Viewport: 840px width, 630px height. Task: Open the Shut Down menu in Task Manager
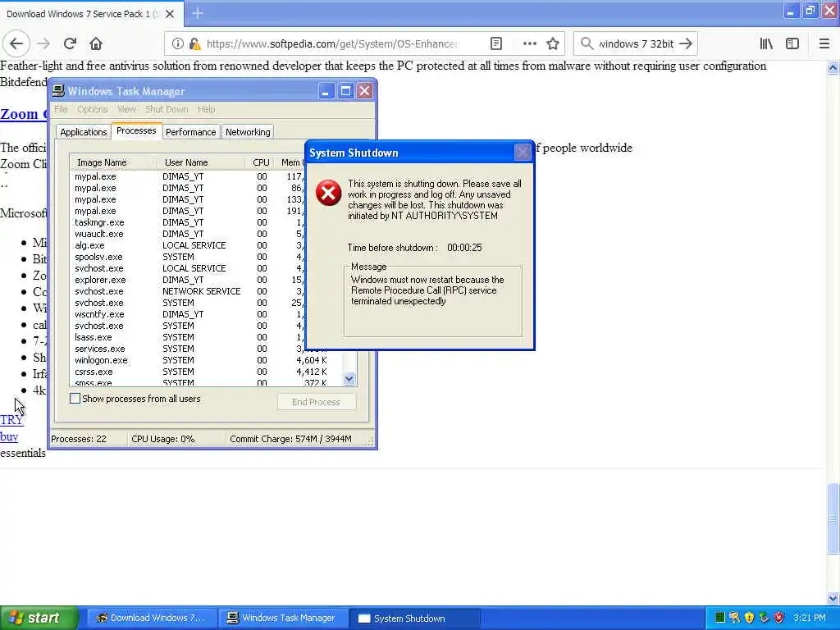pos(167,109)
